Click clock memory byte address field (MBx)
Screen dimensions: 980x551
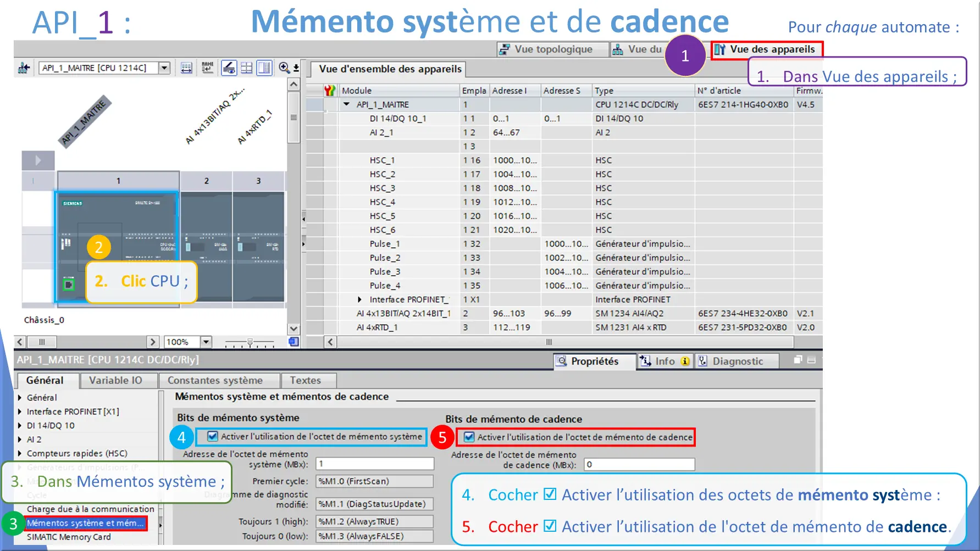pyautogui.click(x=639, y=465)
